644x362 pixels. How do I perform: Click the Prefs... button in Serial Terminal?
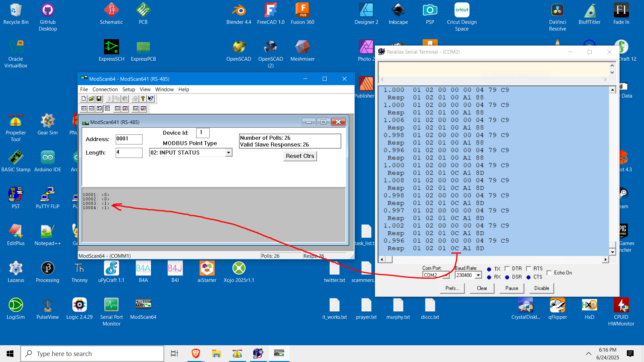(x=452, y=288)
